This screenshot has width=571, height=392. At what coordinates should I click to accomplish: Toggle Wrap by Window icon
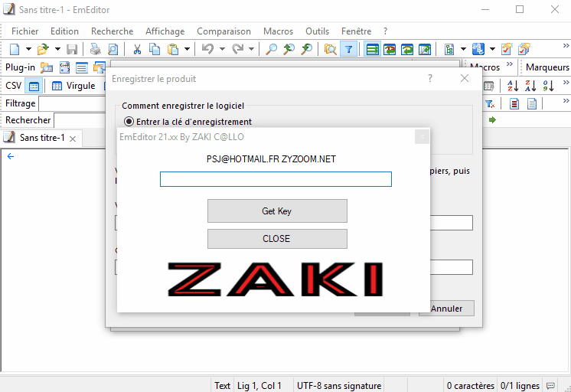point(407,49)
